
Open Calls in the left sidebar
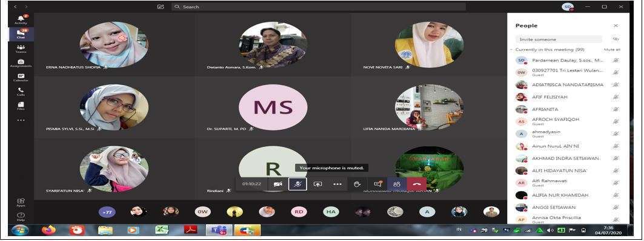pyautogui.click(x=21, y=91)
